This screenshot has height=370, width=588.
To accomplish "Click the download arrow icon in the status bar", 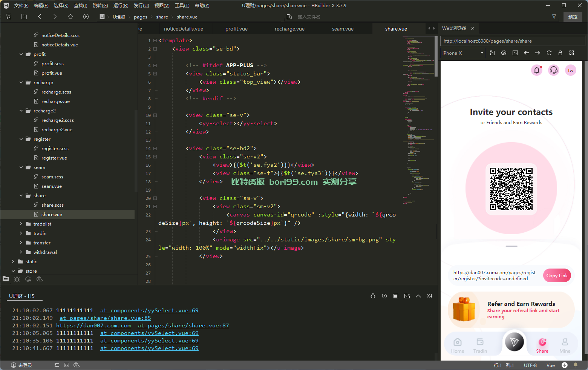I will tap(564, 365).
